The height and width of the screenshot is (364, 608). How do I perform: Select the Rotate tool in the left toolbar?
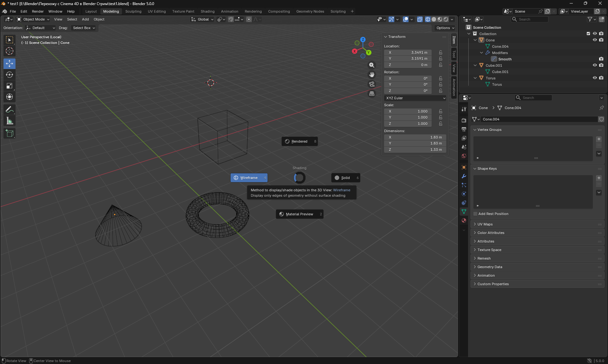pyautogui.click(x=9, y=75)
